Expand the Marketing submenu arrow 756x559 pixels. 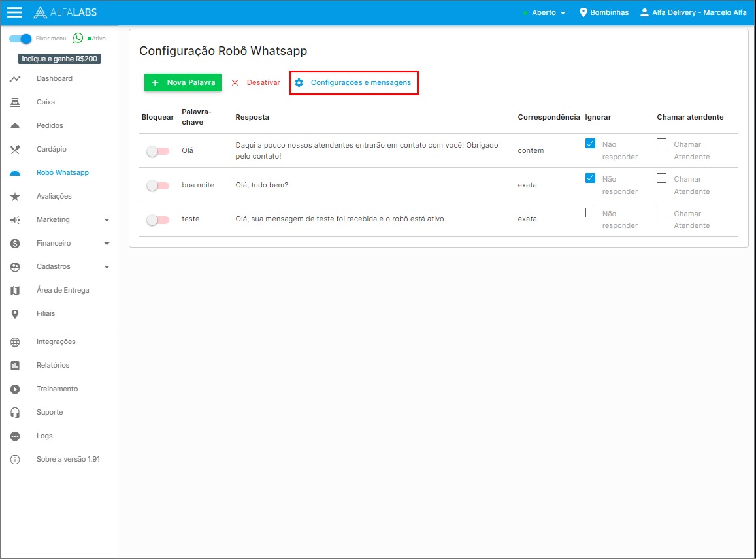pos(107,220)
